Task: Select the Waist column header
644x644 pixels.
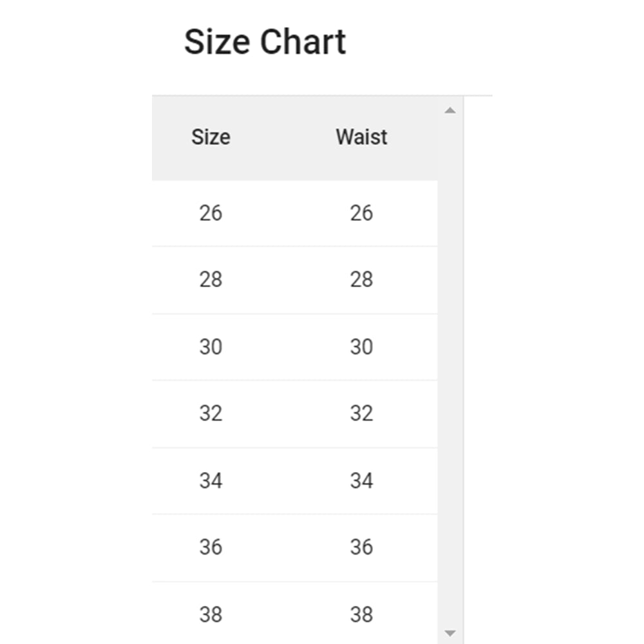Action: (361, 137)
